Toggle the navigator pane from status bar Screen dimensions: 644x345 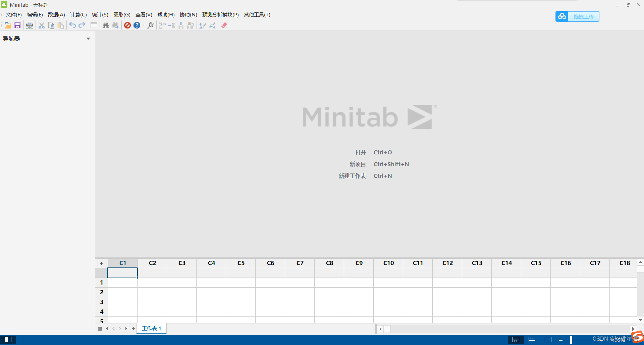point(8,340)
